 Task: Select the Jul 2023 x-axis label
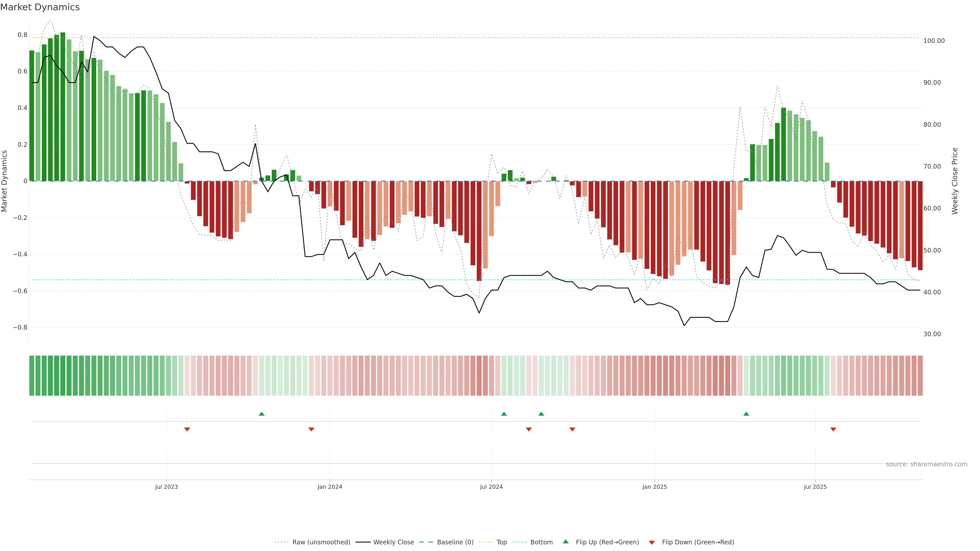coord(166,487)
